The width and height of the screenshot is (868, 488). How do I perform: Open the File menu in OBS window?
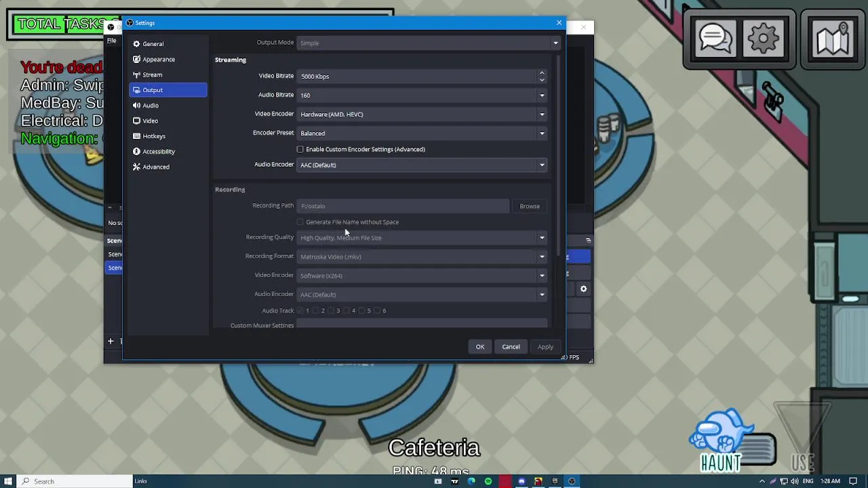pos(111,41)
